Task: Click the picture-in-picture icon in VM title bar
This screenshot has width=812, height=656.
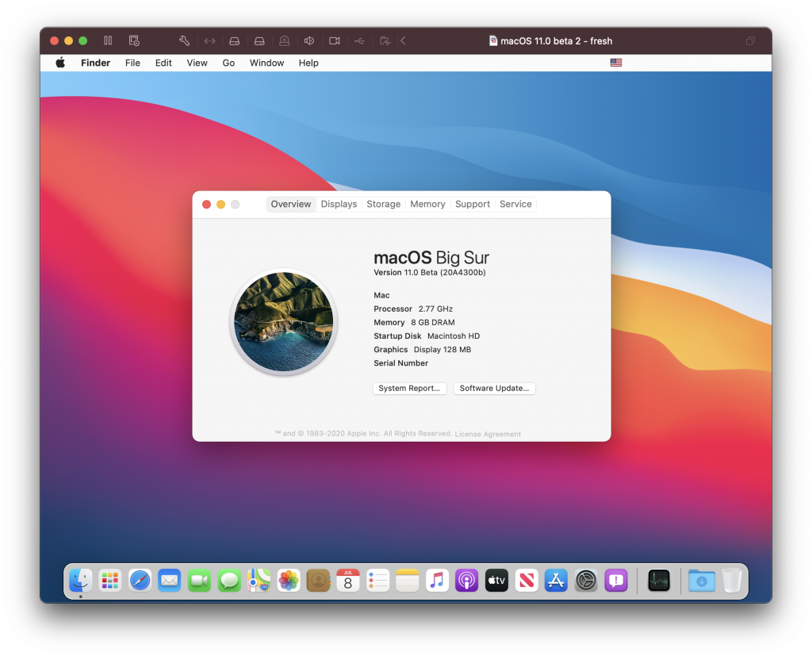Action: point(750,41)
